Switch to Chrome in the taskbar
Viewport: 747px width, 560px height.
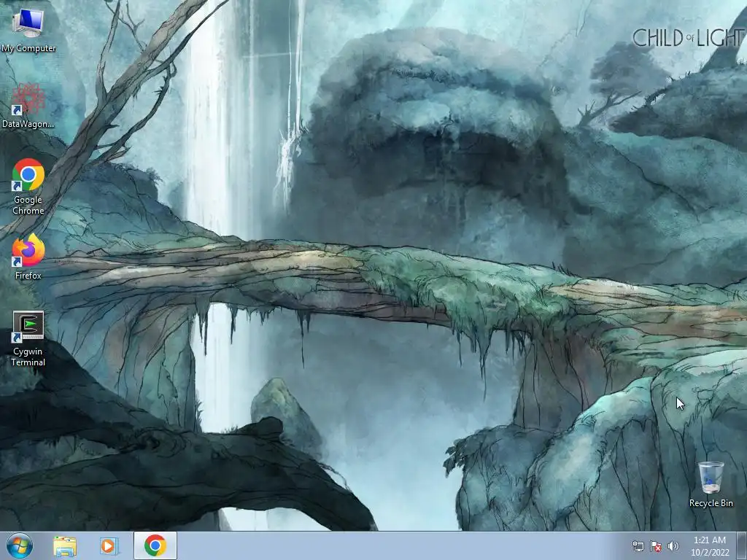click(x=155, y=545)
